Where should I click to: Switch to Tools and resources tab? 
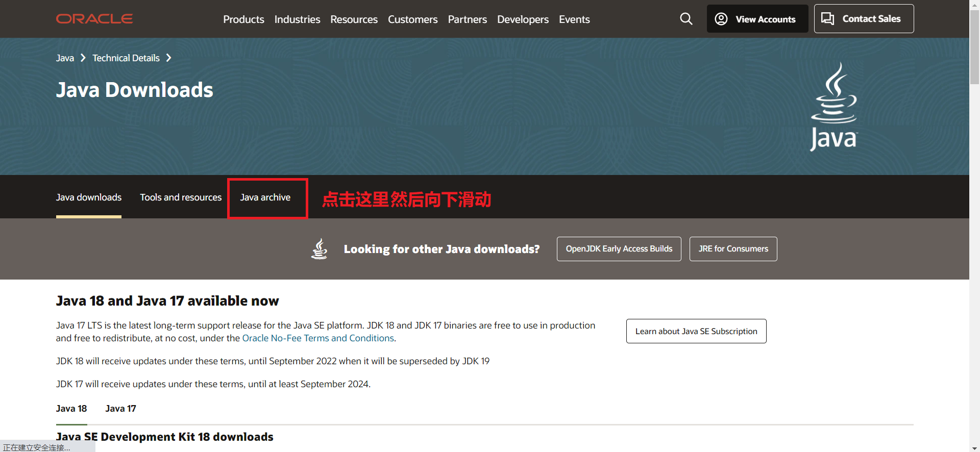coord(181,197)
